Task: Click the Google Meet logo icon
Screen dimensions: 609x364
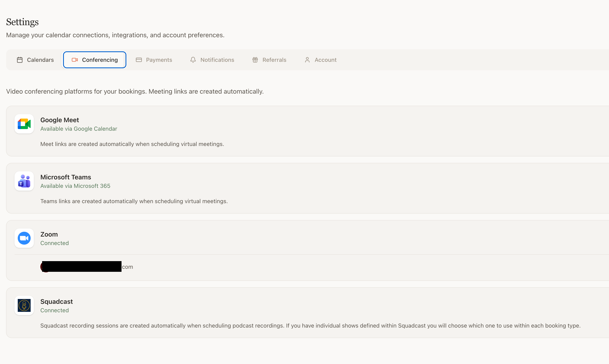Action: coord(24,124)
